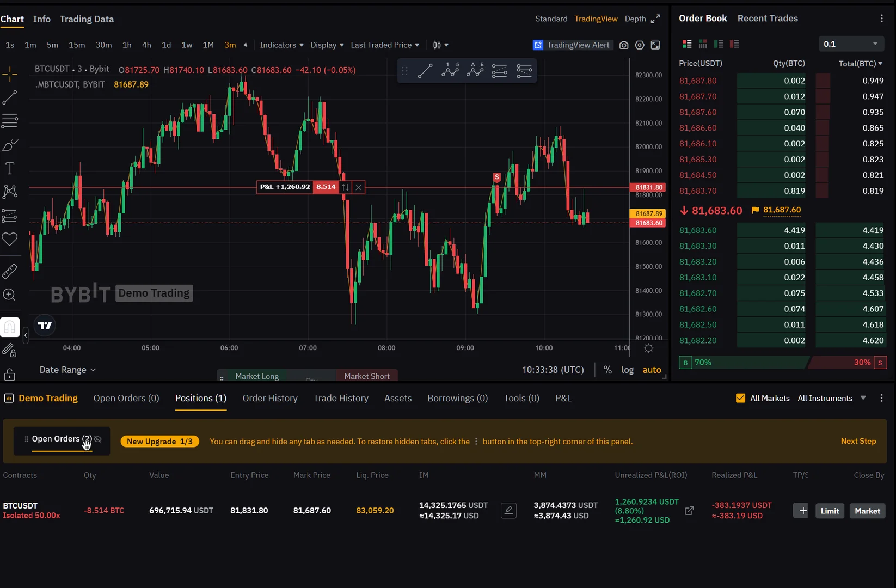Image resolution: width=896 pixels, height=588 pixels.
Task: Open the bottom panel three-dot menu
Action: point(882,398)
